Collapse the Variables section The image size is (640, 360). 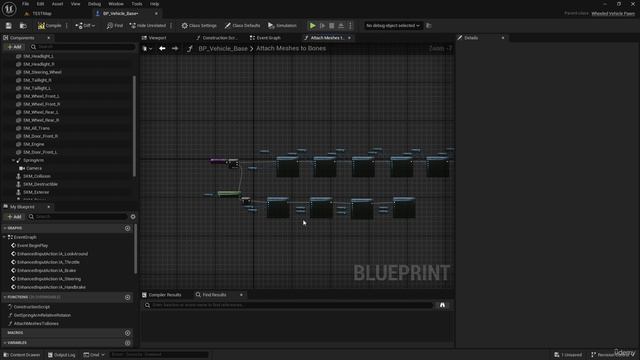[4, 343]
